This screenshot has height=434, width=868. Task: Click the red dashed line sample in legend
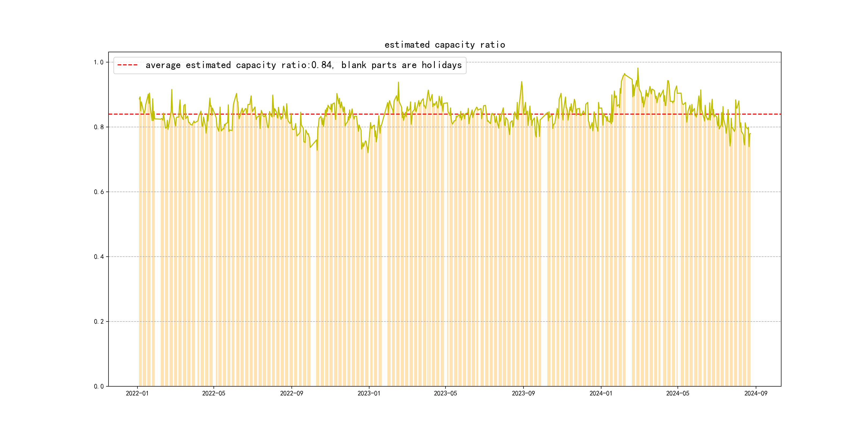127,65
